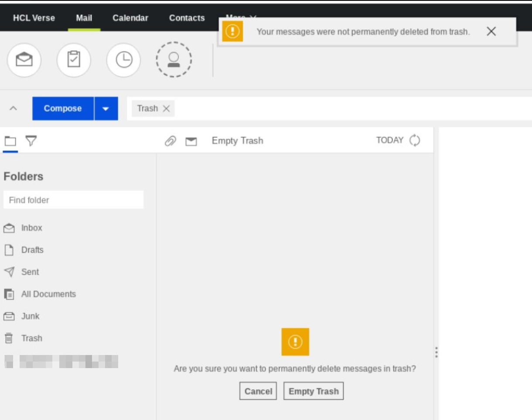This screenshot has height=420, width=532.
Task: Open the filter funnel icon
Action: 31,140
